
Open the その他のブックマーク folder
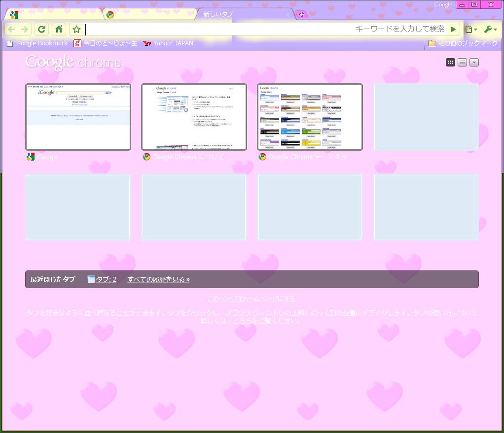tap(463, 43)
